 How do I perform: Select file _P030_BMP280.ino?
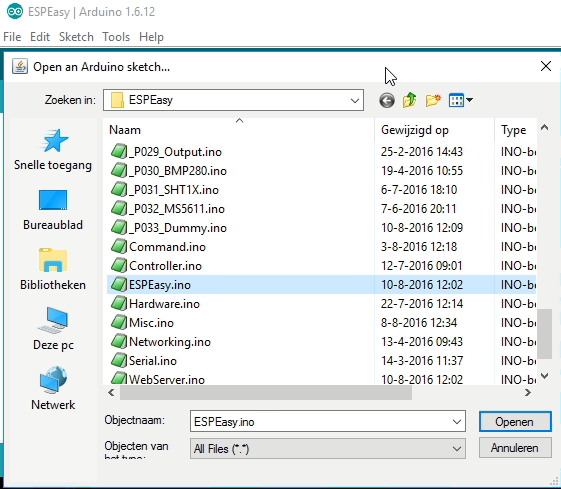(x=178, y=171)
